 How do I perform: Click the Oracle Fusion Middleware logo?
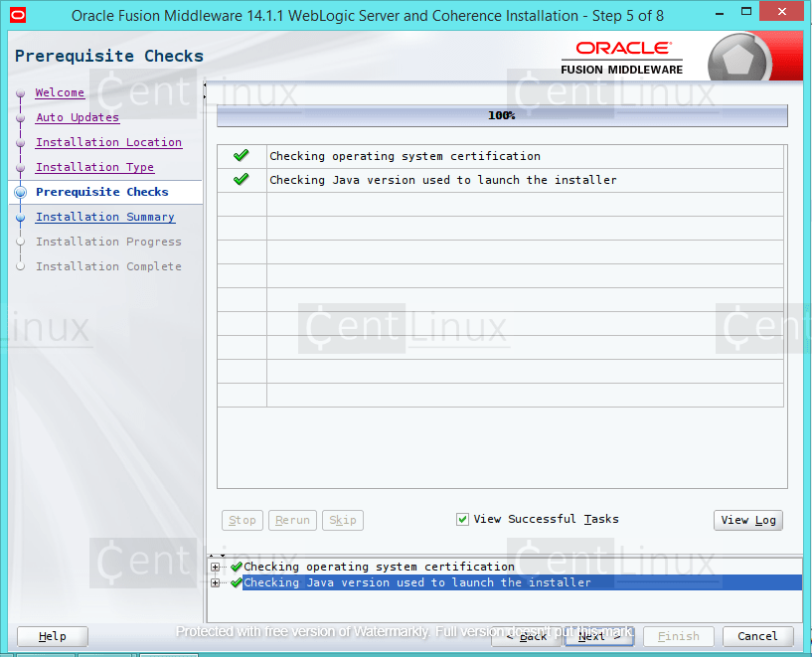[x=621, y=58]
